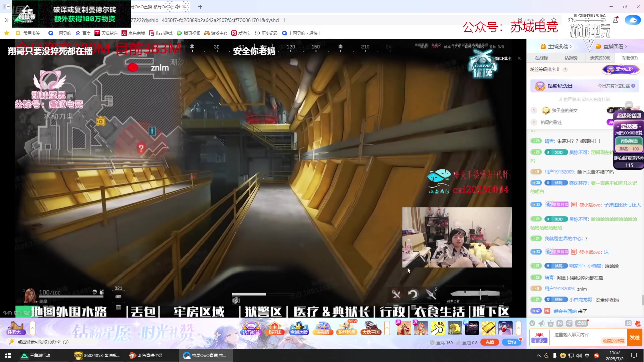
Task: Open the 去领取 reward icon
Action: tap(323, 328)
